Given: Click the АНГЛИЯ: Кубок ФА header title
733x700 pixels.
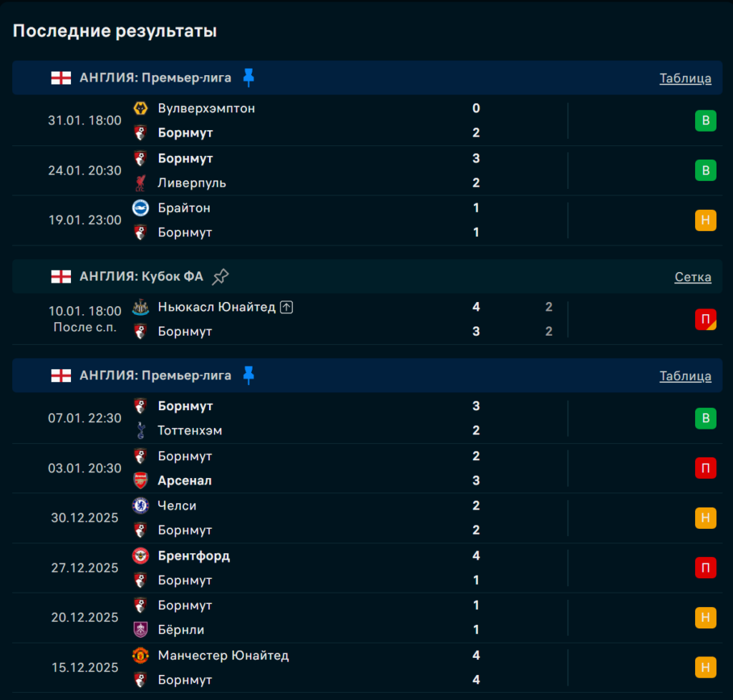Looking at the screenshot, I should (x=141, y=277).
